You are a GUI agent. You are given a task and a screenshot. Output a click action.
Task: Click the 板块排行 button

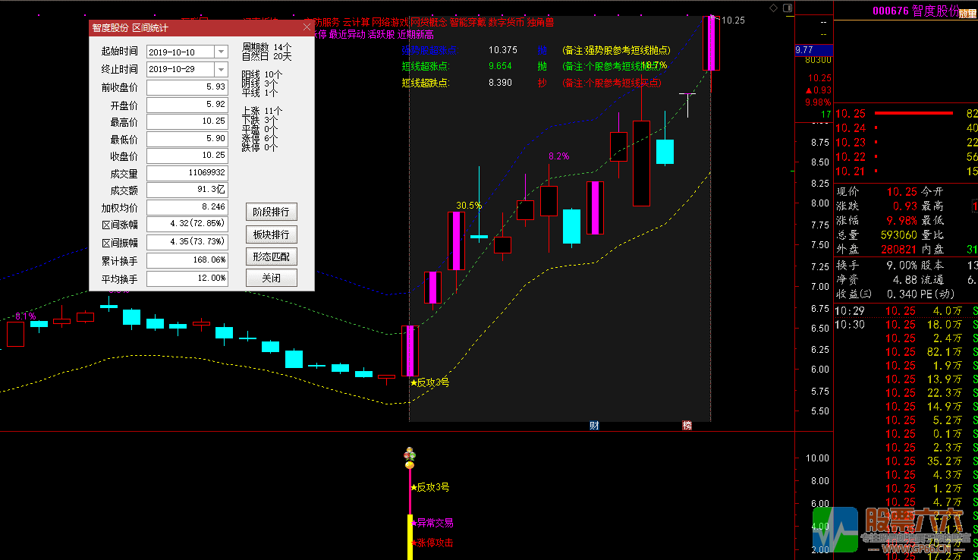coord(271,234)
